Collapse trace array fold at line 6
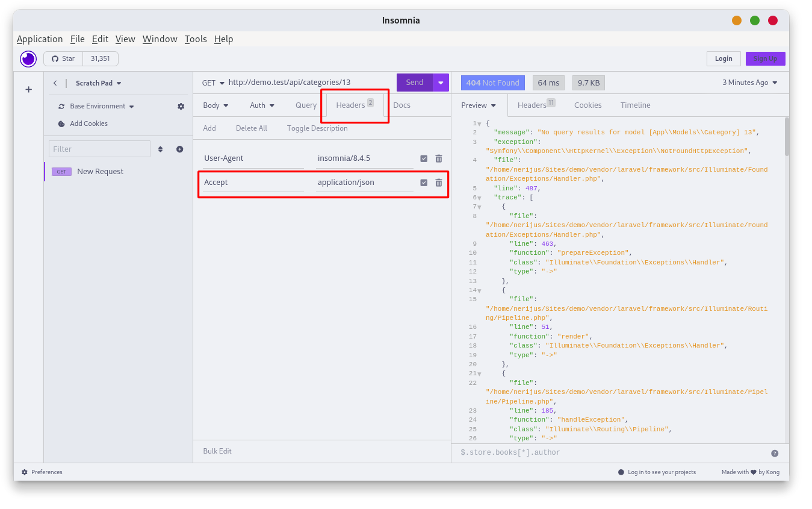This screenshot has height=509, width=812. (x=479, y=198)
